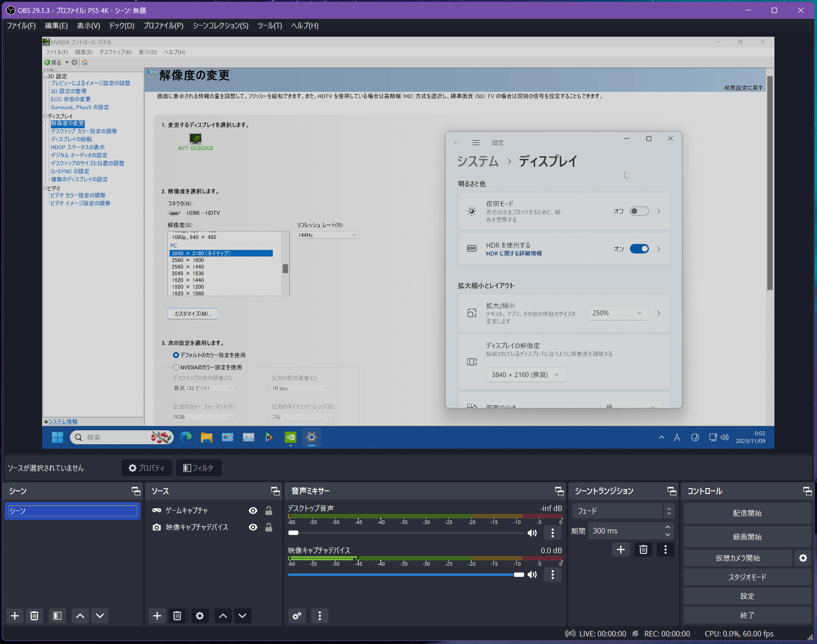Remove scene transition with trash button
This screenshot has width=817, height=644.
[643, 550]
